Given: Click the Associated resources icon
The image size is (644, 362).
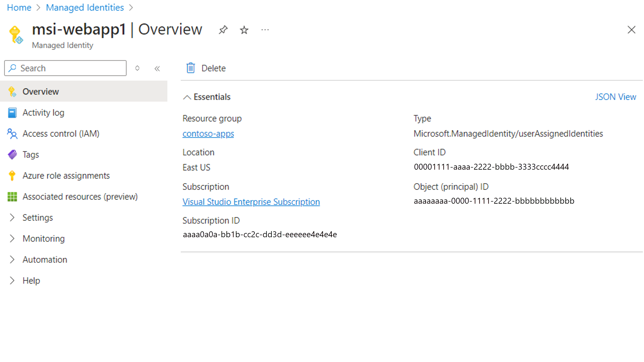Looking at the screenshot, I should click(x=12, y=196).
